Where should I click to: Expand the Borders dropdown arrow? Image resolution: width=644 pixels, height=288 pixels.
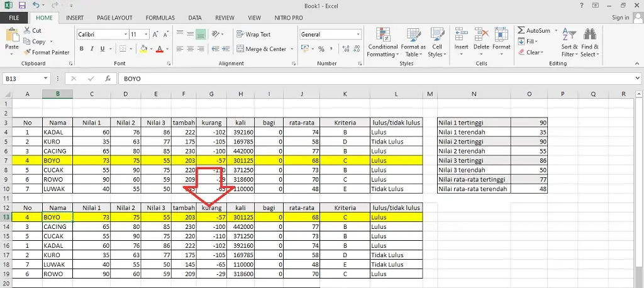point(131,49)
